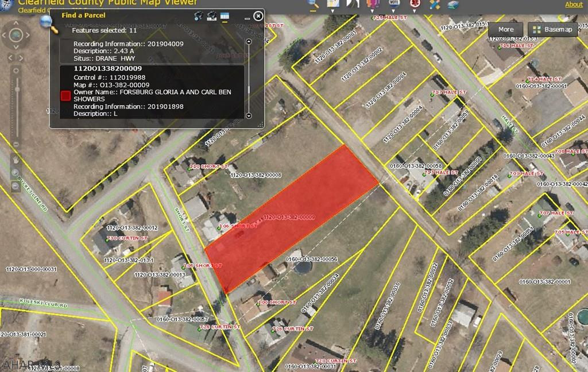This screenshot has width=588, height=372.
Task: Show results table in Find a Parcel
Action: click(225, 15)
